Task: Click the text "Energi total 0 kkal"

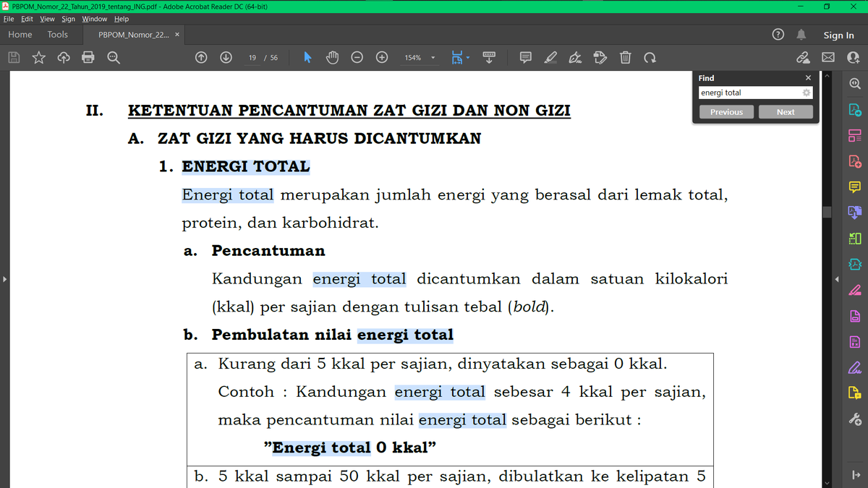Action: tap(350, 448)
